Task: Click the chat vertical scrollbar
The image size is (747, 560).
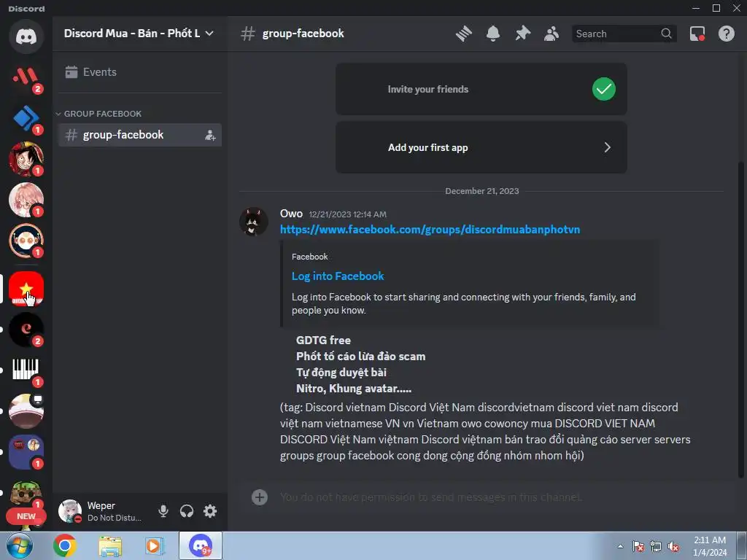Action: click(741, 319)
